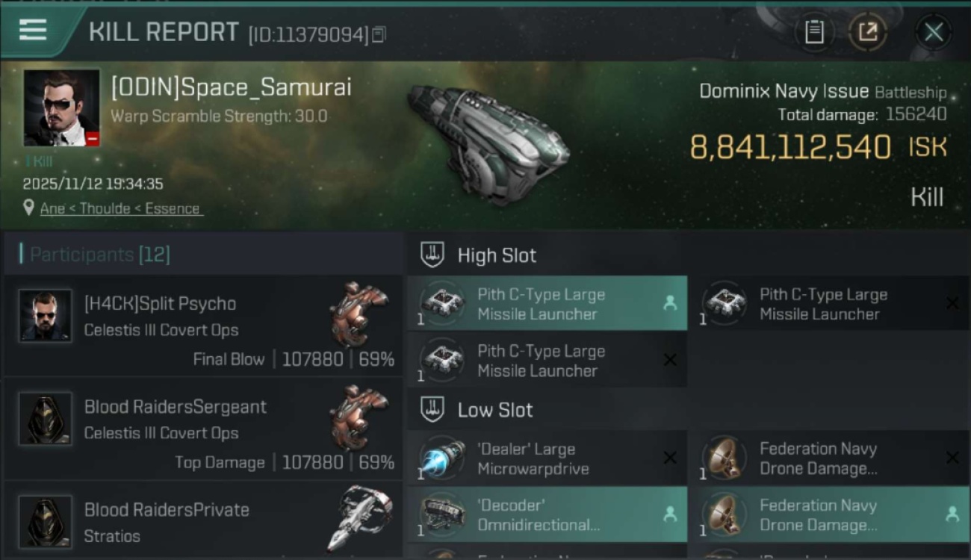This screenshot has width=971, height=560.
Task: Click the highlighted Federation Navy Drone Damage item
Action: tap(829, 514)
